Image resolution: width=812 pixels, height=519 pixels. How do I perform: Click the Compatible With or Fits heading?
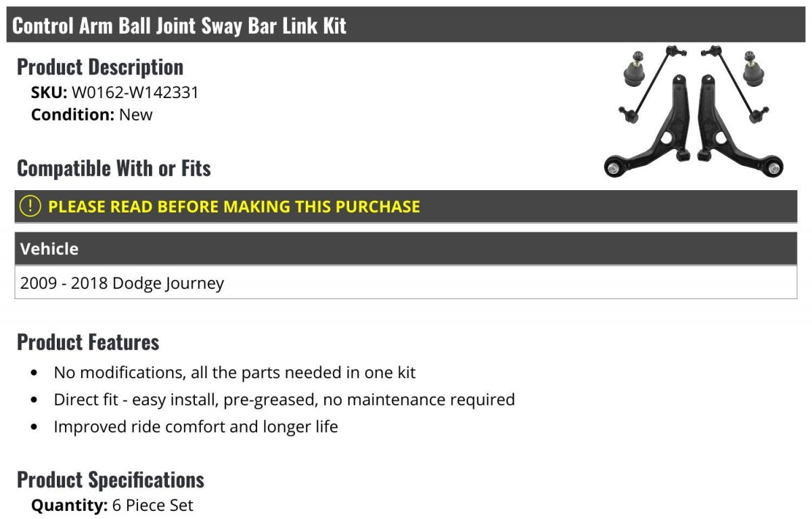coord(114,168)
